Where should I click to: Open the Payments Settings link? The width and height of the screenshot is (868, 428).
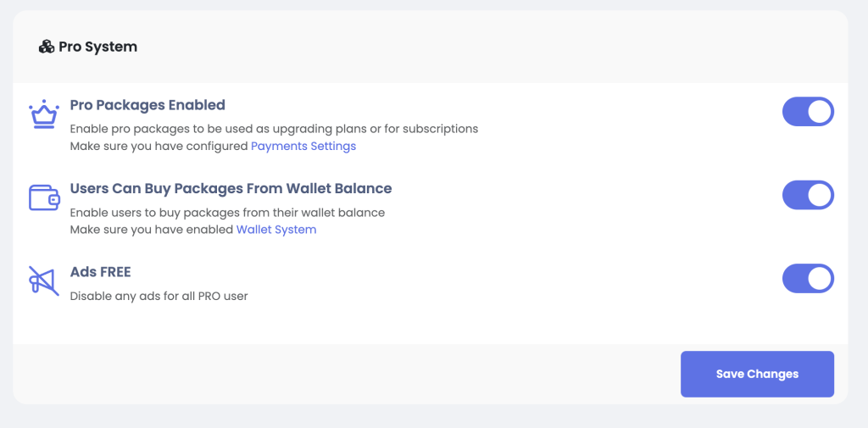click(303, 147)
